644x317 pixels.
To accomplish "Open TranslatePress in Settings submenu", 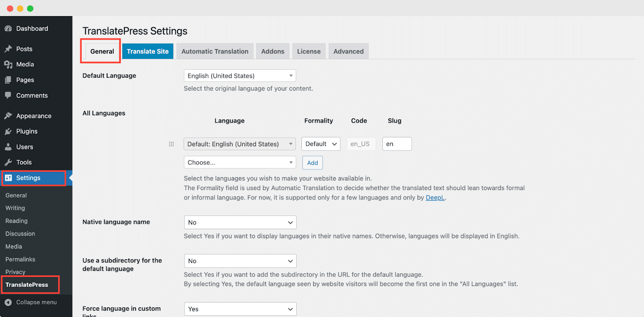I will [27, 285].
